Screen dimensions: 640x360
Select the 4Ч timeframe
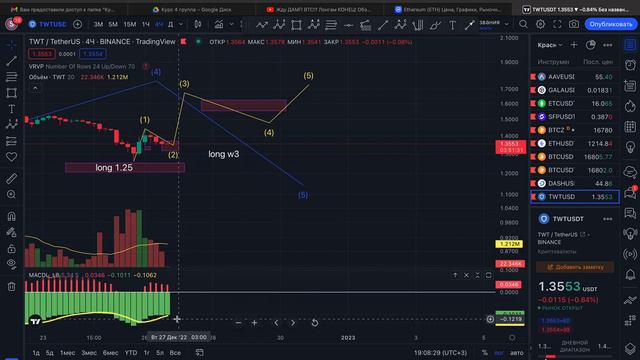pos(159,24)
